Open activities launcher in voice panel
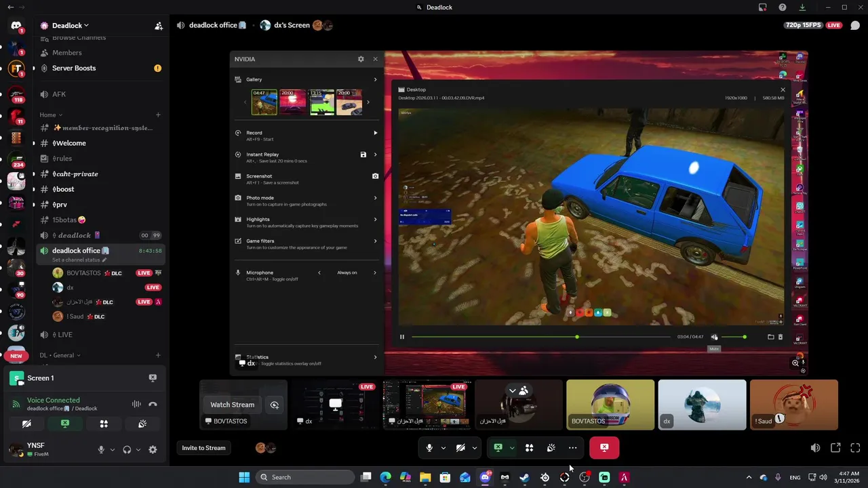Viewport: 868px width, 488px height. click(x=104, y=424)
